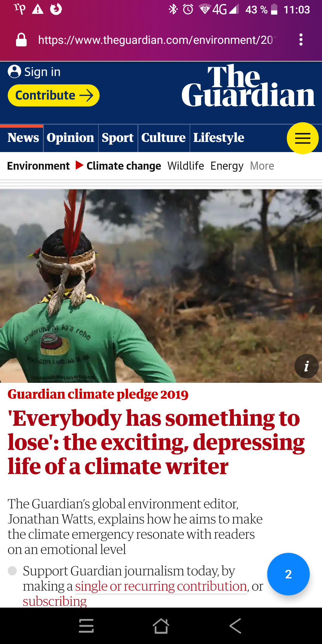Tap the blue floating bubble showing 2
Screen dimensions: 322x644
point(288,574)
